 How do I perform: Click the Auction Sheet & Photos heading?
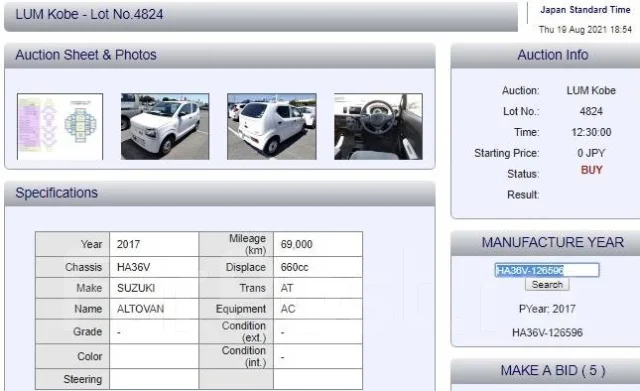[86, 55]
